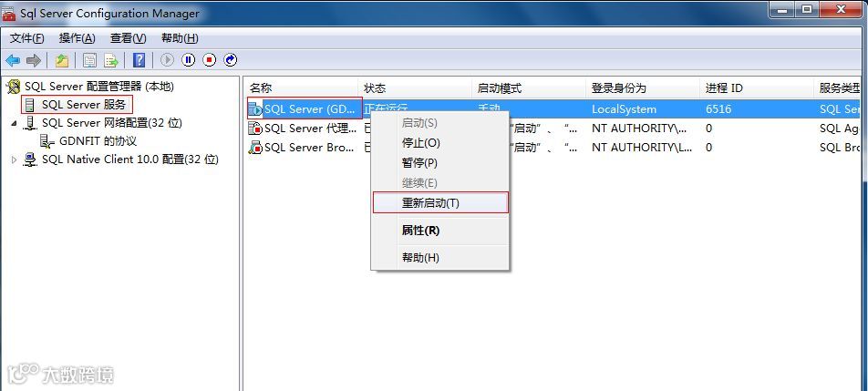The height and width of the screenshot is (391, 868).
Task: Collapse the SQL Server 网络配置(32 位) node
Action: (14, 123)
